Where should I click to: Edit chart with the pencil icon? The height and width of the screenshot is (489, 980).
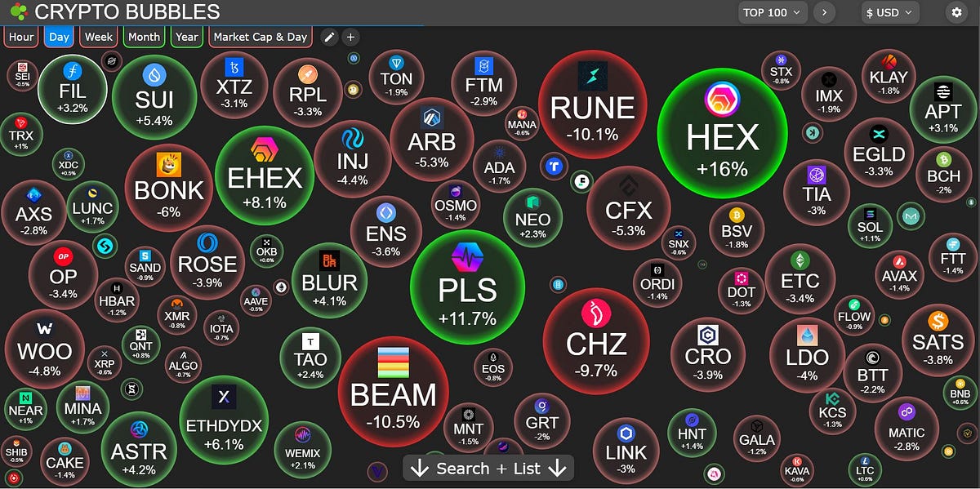click(329, 37)
